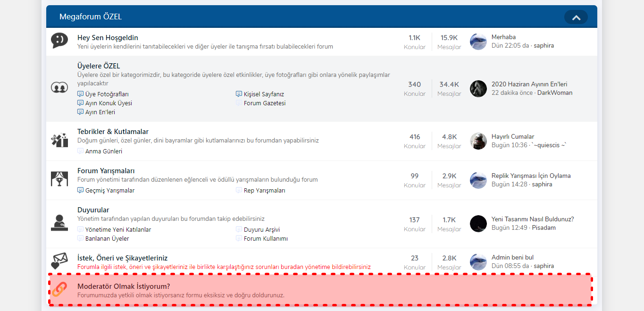
Task: Click Pisadam's dark avatar thumbnail
Action: [x=478, y=224]
